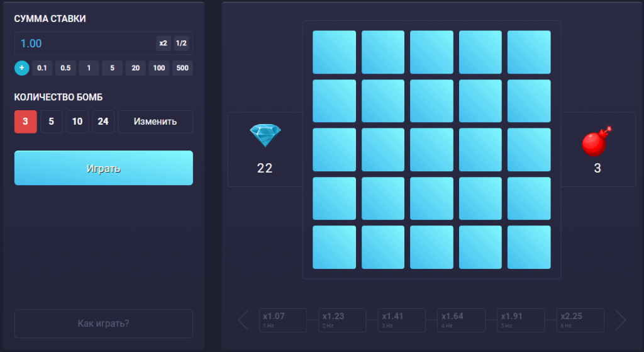Click the СУММА СТАВКИ heading
The width and height of the screenshot is (644, 352).
[50, 19]
